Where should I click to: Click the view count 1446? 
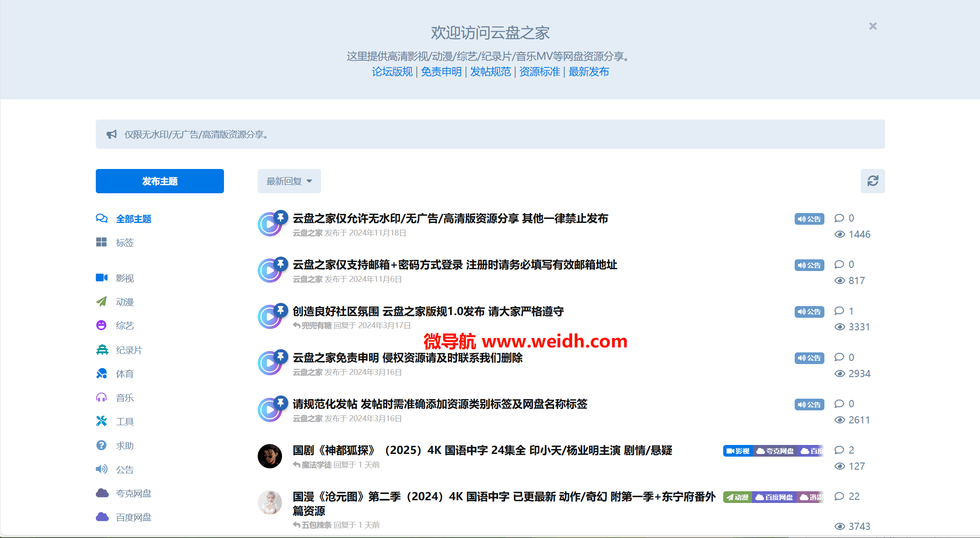pyautogui.click(x=859, y=234)
